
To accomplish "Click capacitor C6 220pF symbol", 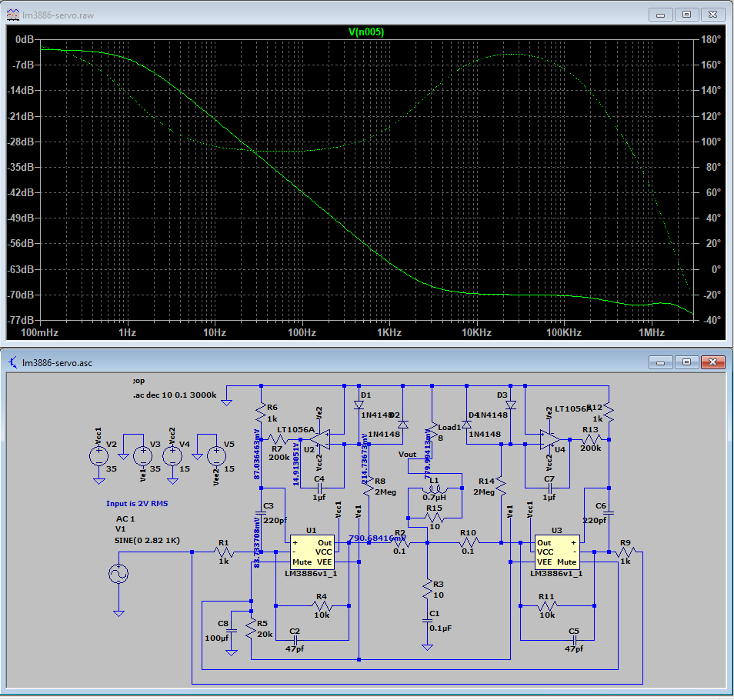I will 609,513.
